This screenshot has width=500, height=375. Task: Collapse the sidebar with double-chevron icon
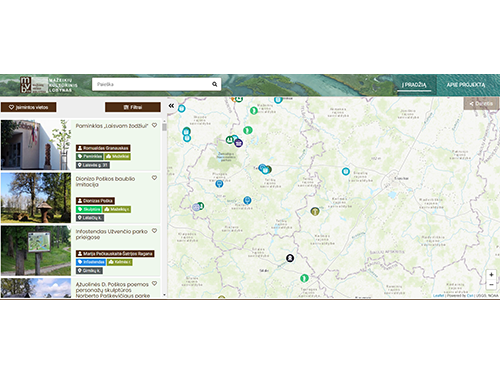(171, 106)
